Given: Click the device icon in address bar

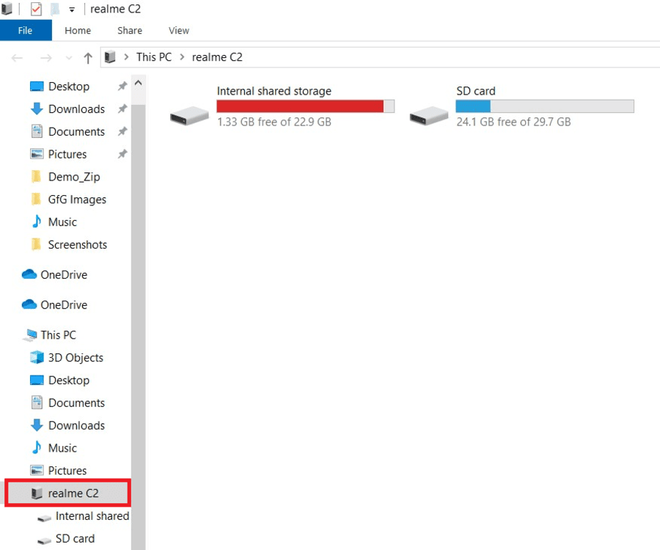Looking at the screenshot, I should point(110,57).
